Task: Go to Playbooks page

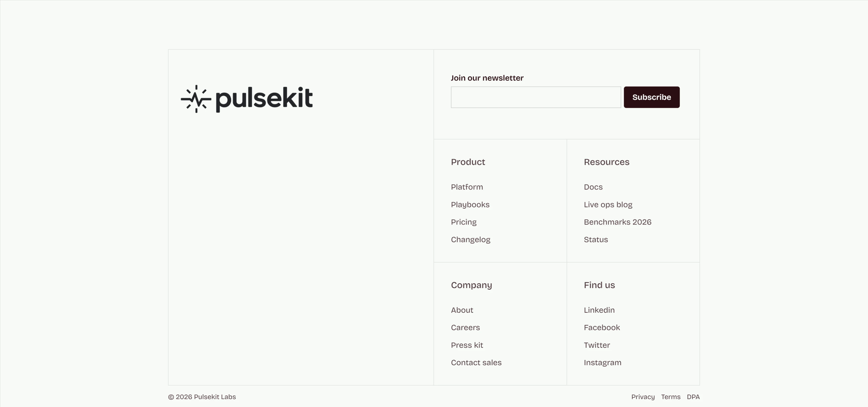Action: [470, 205]
